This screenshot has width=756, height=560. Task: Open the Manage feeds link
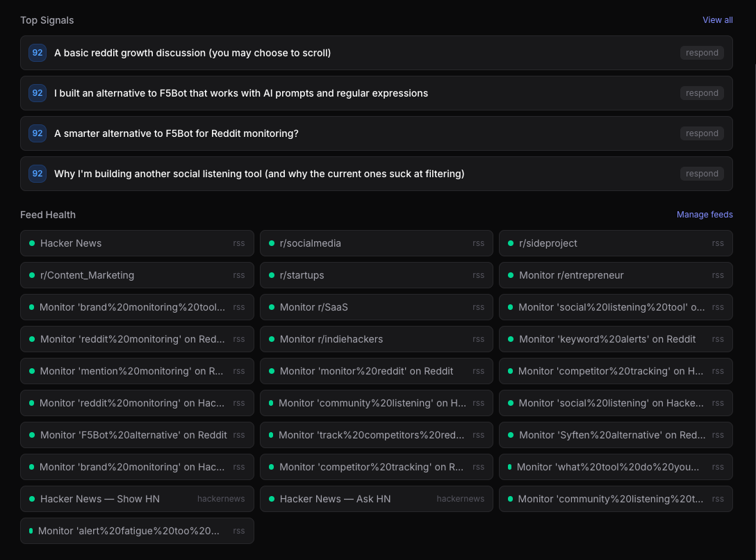705,215
